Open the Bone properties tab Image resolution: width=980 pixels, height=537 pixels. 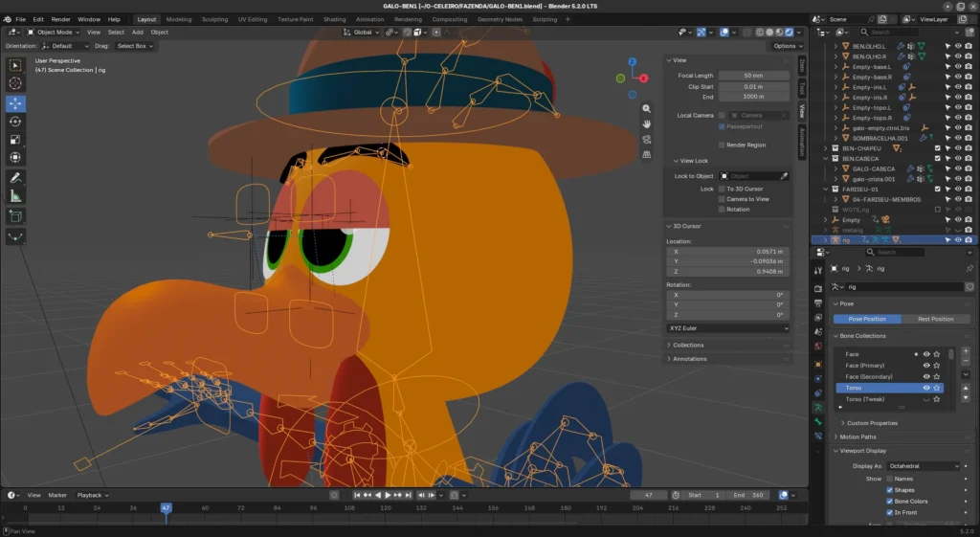pos(818,421)
